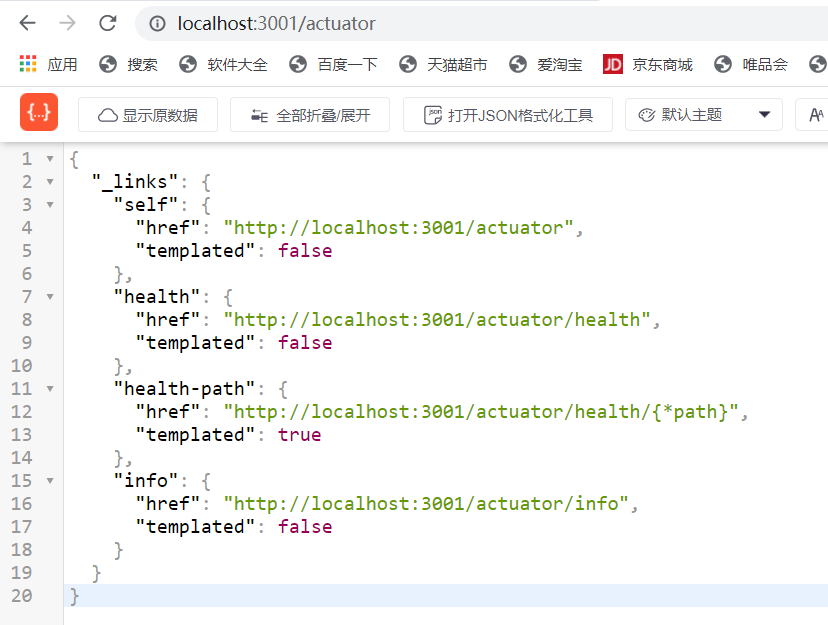Click the closing brace on line 20

tap(74, 596)
